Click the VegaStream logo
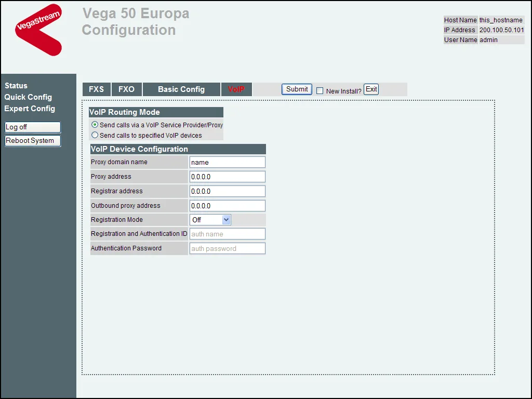This screenshot has width=532, height=399. 38,30
